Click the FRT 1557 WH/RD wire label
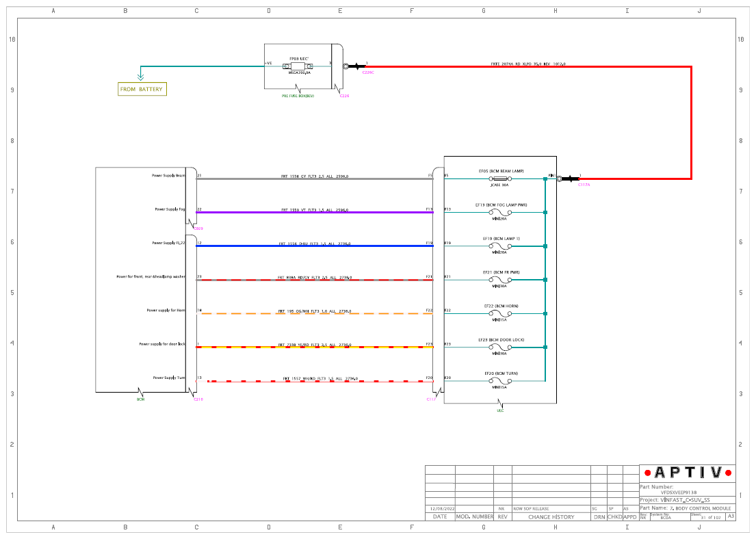The height and width of the screenshot is (539, 756). point(320,378)
